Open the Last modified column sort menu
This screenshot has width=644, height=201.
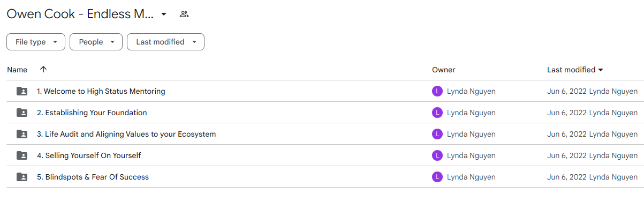pos(575,70)
